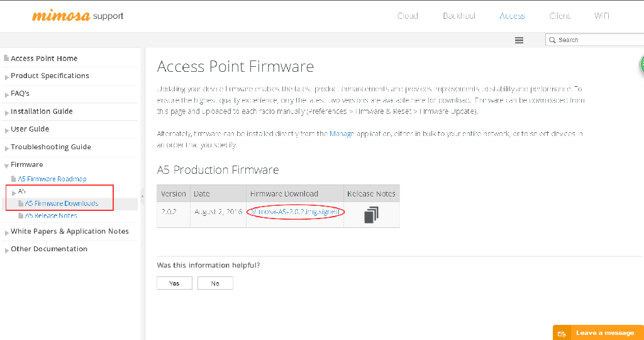Click the sidebar collapse handle
Image resolution: width=644 pixels, height=340 pixels.
pyautogui.click(x=143, y=196)
